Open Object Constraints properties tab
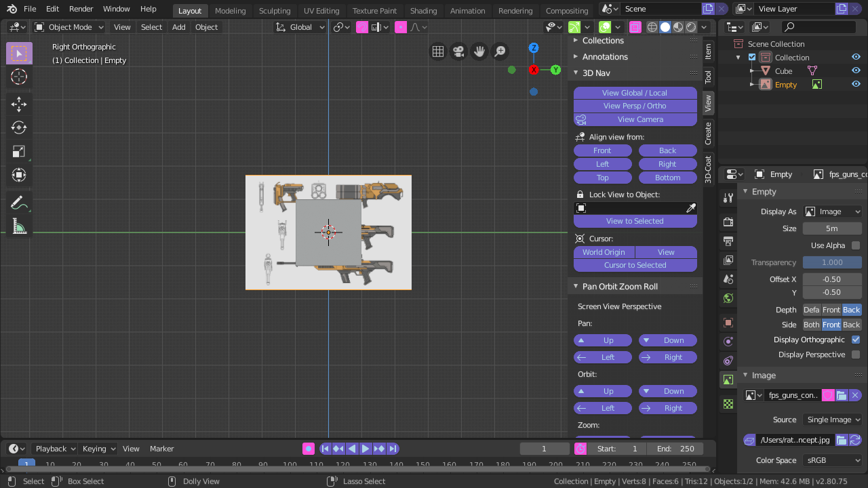868x488 pixels. coord(728,361)
